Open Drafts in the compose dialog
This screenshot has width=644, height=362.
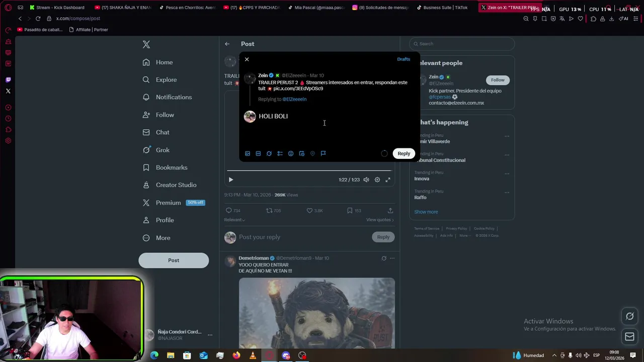pyautogui.click(x=404, y=59)
